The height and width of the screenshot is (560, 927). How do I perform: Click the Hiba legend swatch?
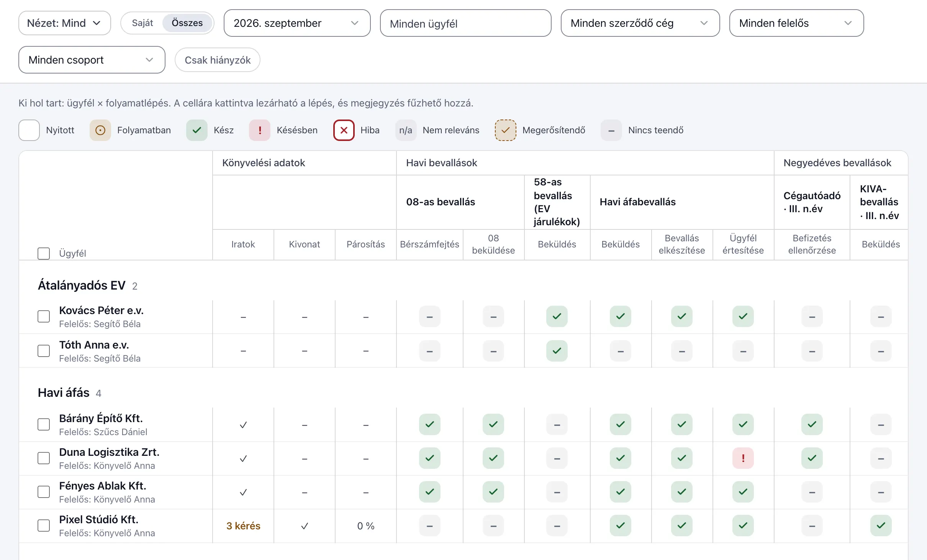coord(344,130)
